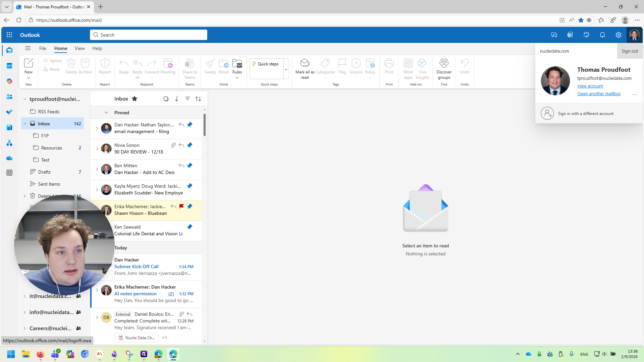The height and width of the screenshot is (362, 644).
Task: Click the Sort arrows icon above message list
Action: pyautogui.click(x=198, y=99)
